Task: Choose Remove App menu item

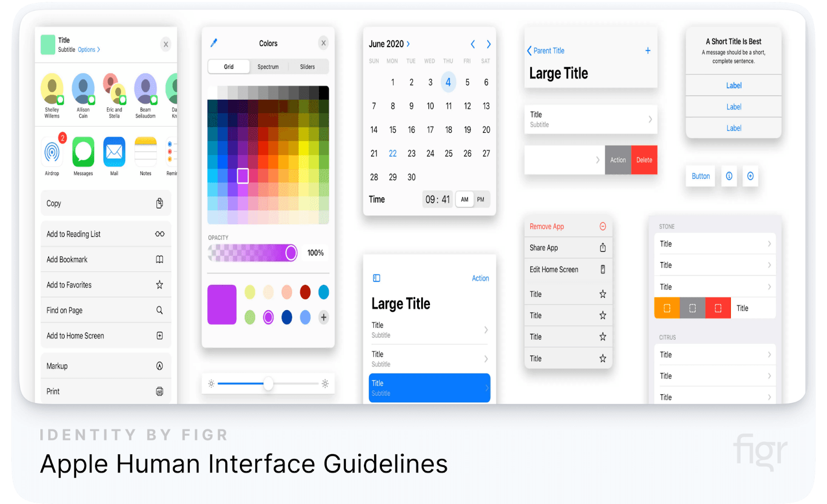Action: pos(569,226)
